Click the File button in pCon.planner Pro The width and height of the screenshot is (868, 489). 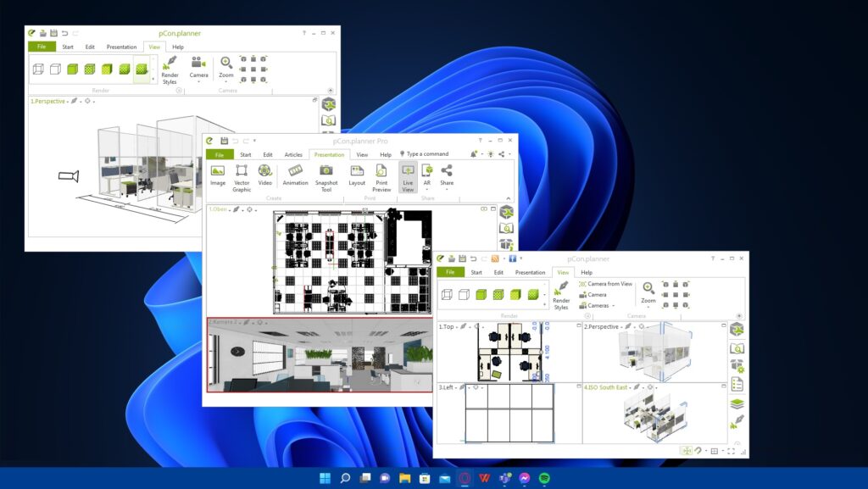point(220,155)
